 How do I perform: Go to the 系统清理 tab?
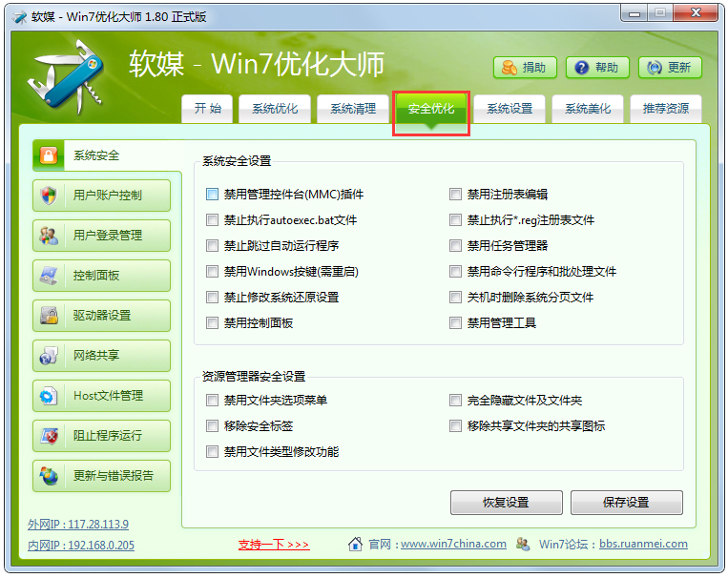[x=353, y=109]
